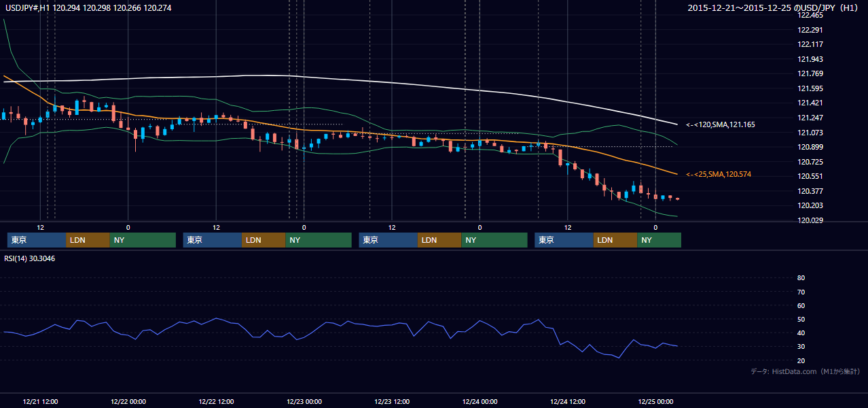Screen dimensions: 868x408
Task: Click the LDN session block for 12/22
Action: coord(264,240)
